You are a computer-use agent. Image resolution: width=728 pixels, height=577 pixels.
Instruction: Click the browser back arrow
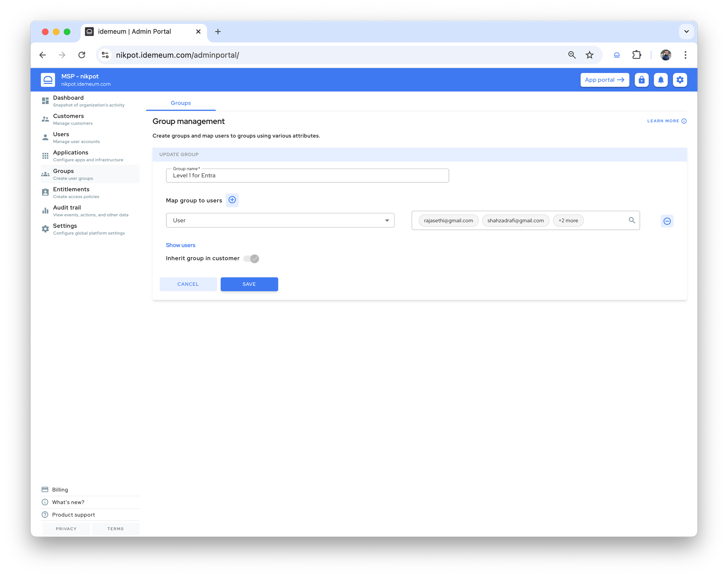tap(43, 55)
